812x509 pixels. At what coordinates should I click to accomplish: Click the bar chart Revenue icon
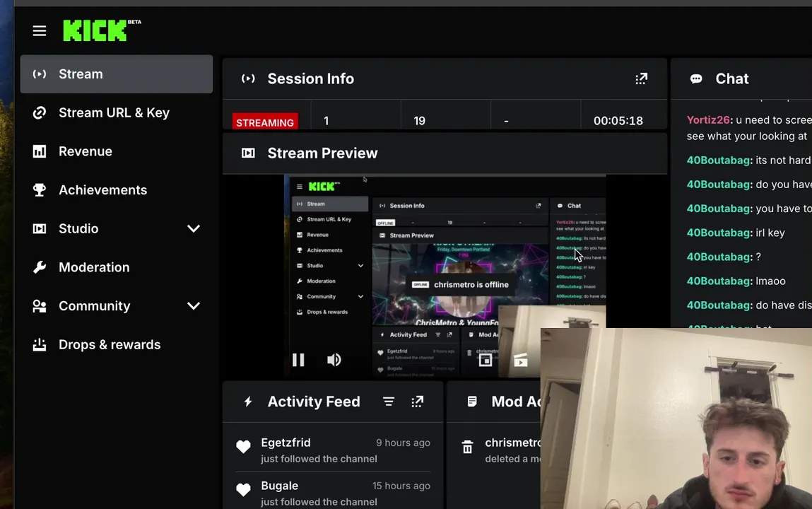point(40,151)
